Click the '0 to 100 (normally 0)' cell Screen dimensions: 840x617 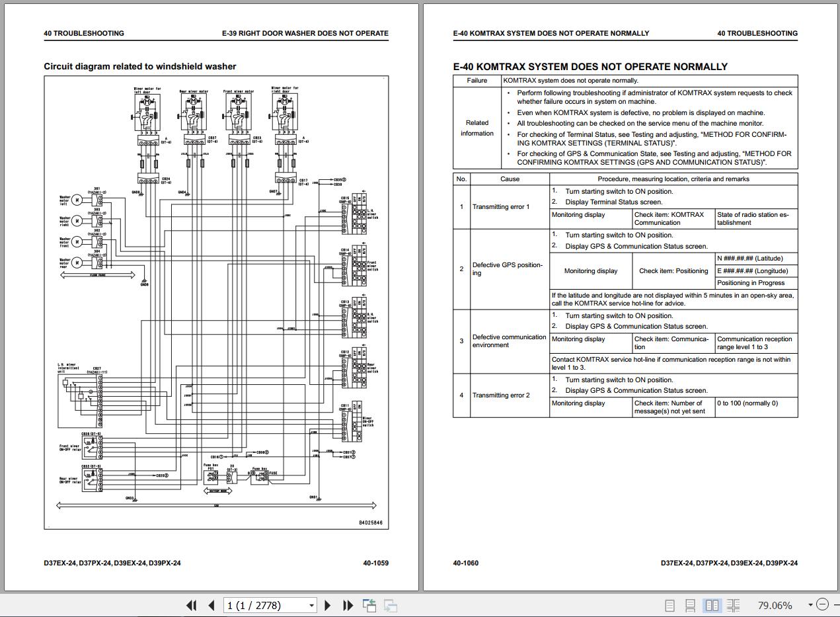756,407
